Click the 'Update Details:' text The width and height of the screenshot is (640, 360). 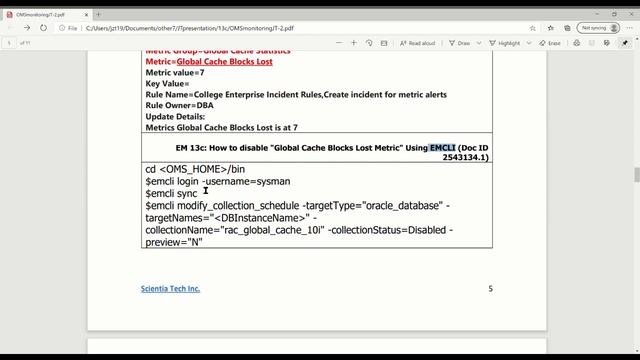[x=176, y=116]
